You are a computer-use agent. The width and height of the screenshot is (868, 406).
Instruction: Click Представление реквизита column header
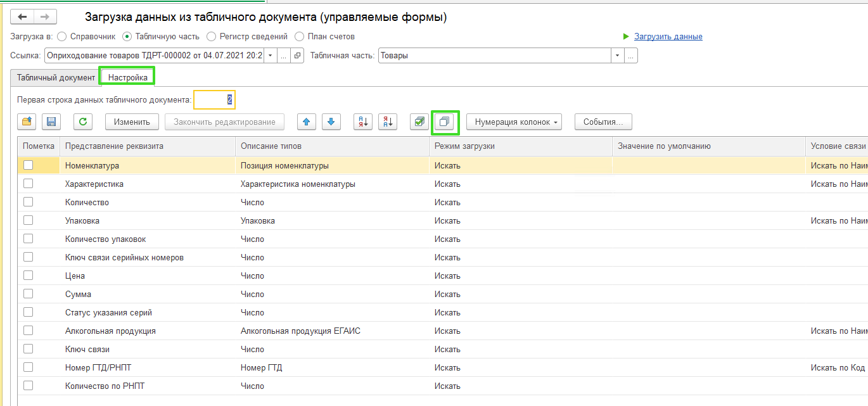point(148,146)
